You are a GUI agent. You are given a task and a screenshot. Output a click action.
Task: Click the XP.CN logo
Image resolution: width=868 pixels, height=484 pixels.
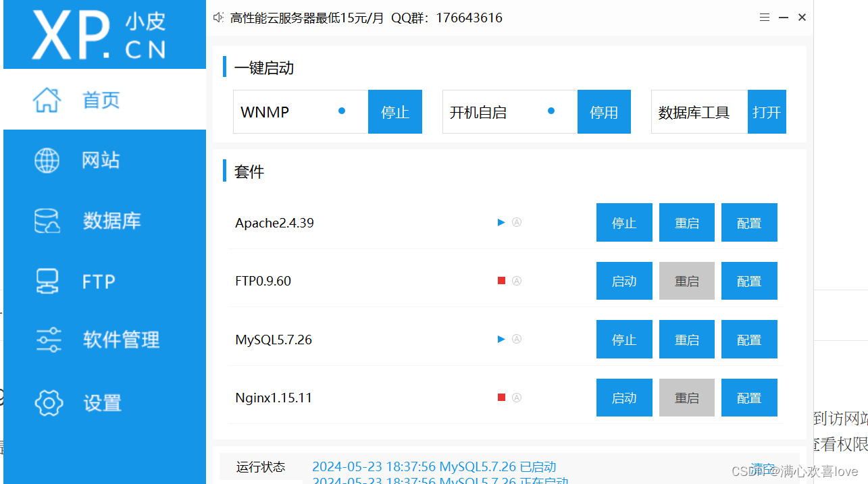(99, 35)
